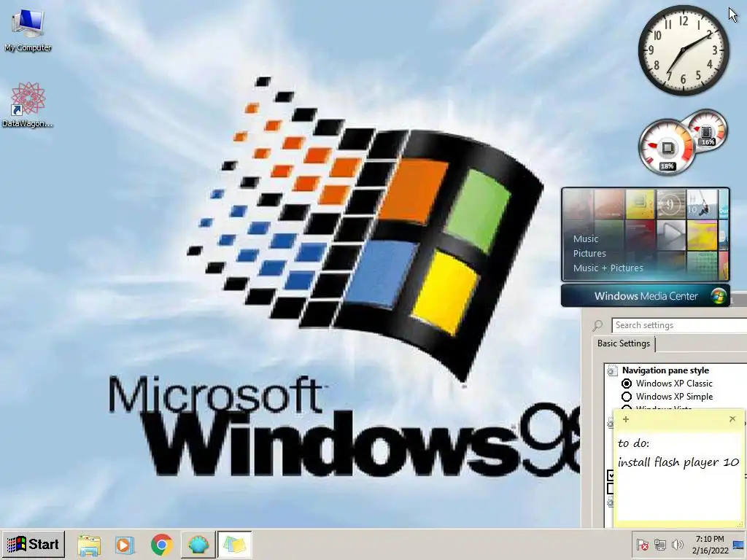Click the Navigation pane style heading
The width and height of the screenshot is (747, 560).
pos(665,370)
